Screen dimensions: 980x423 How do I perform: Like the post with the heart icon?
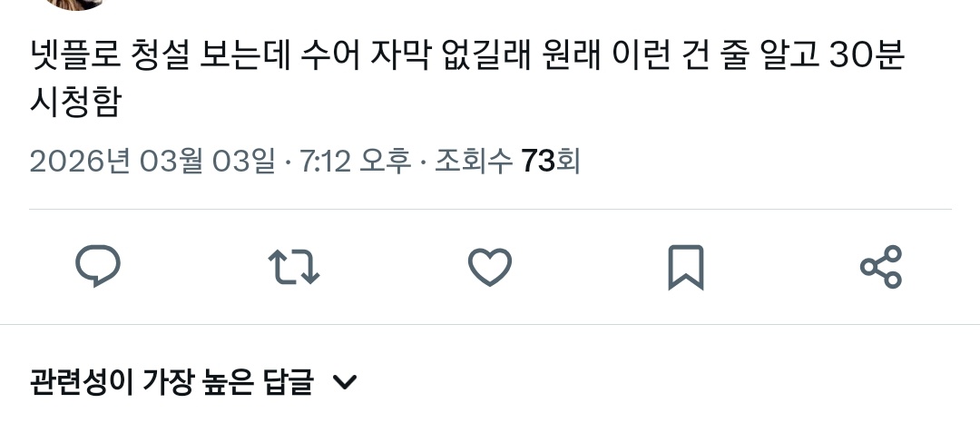pyautogui.click(x=490, y=268)
